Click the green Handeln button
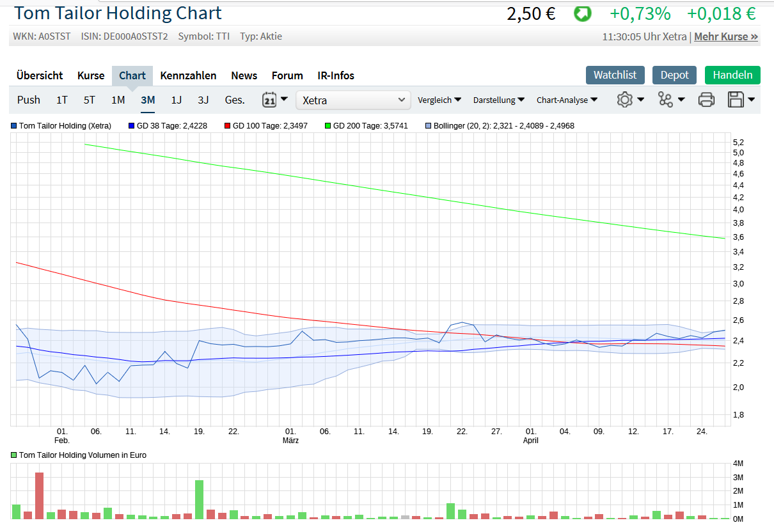 732,75
